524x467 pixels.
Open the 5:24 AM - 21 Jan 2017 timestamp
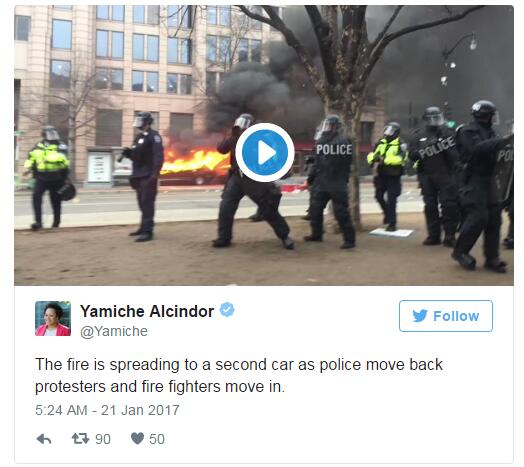tap(107, 410)
